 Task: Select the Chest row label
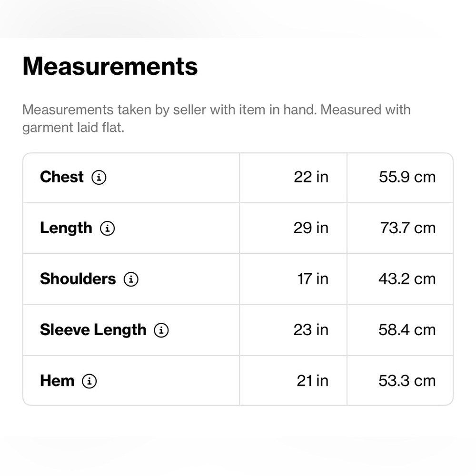pos(62,177)
